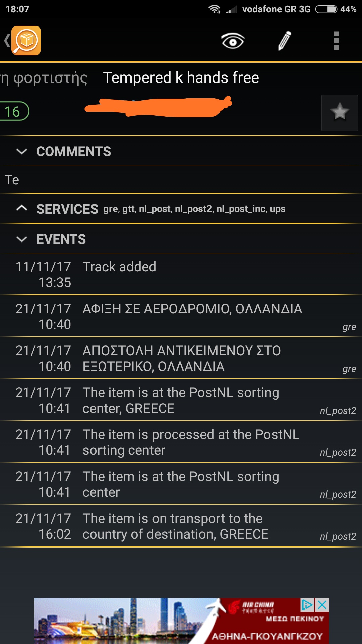Collapse the EVENTS section chevron
The image size is (362, 644).
click(22, 239)
